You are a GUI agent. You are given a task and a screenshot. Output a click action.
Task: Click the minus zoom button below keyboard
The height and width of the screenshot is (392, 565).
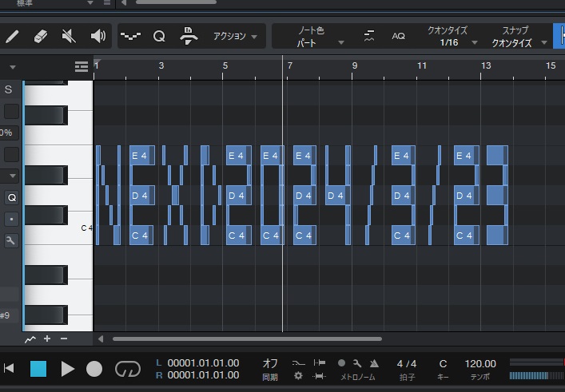click(64, 339)
